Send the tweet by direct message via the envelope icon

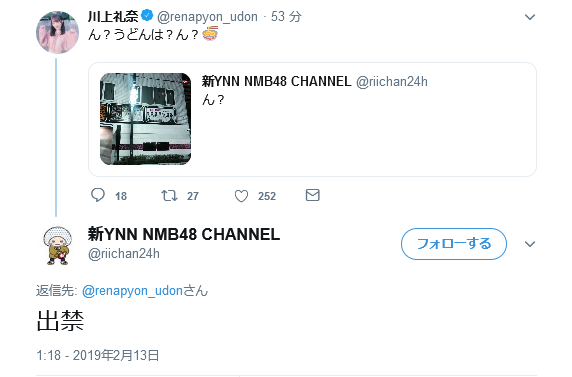tap(313, 195)
